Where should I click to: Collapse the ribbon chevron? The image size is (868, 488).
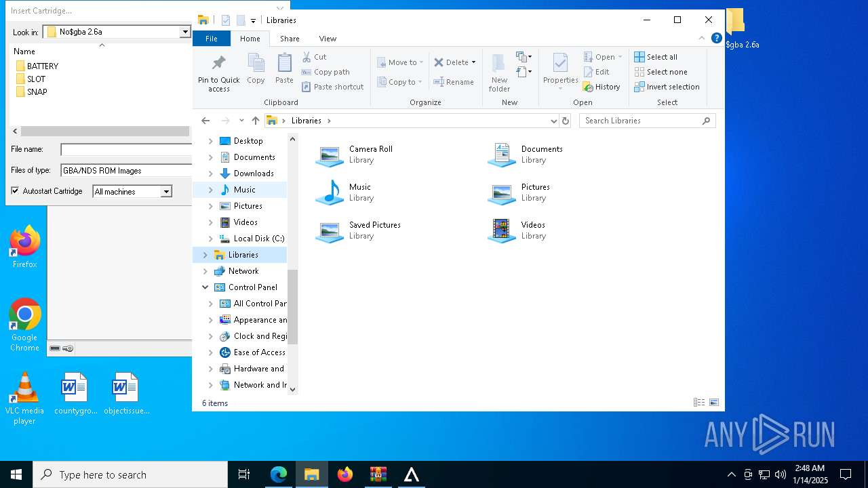point(702,39)
